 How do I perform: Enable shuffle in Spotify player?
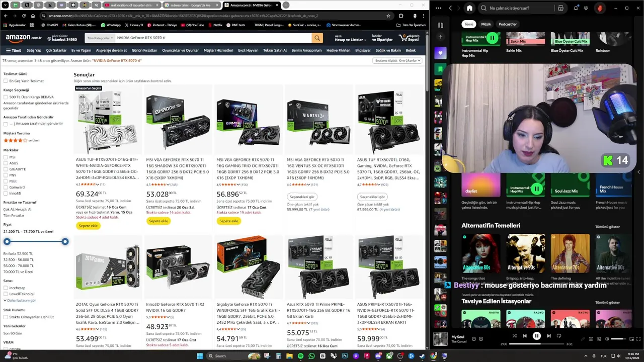click(514, 336)
